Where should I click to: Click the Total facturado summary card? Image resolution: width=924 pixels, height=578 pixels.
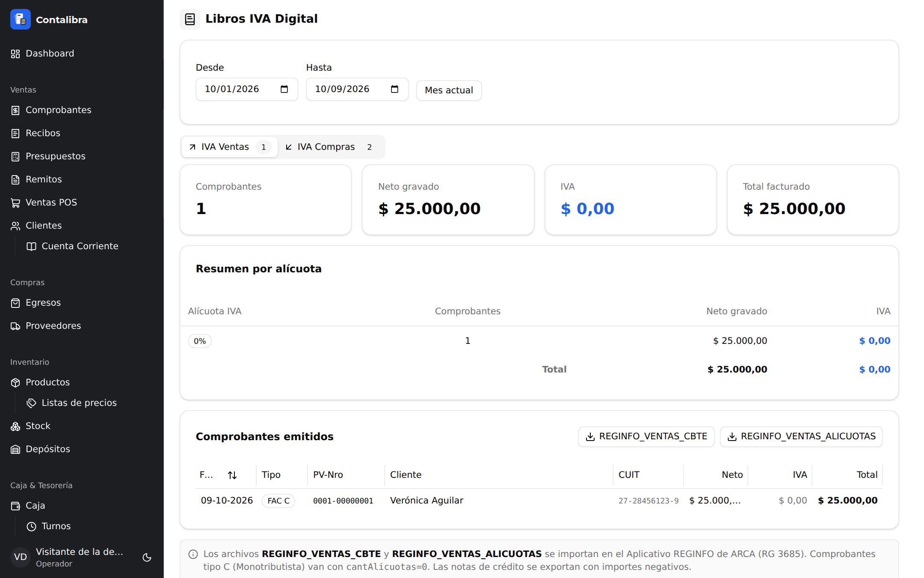coord(812,200)
